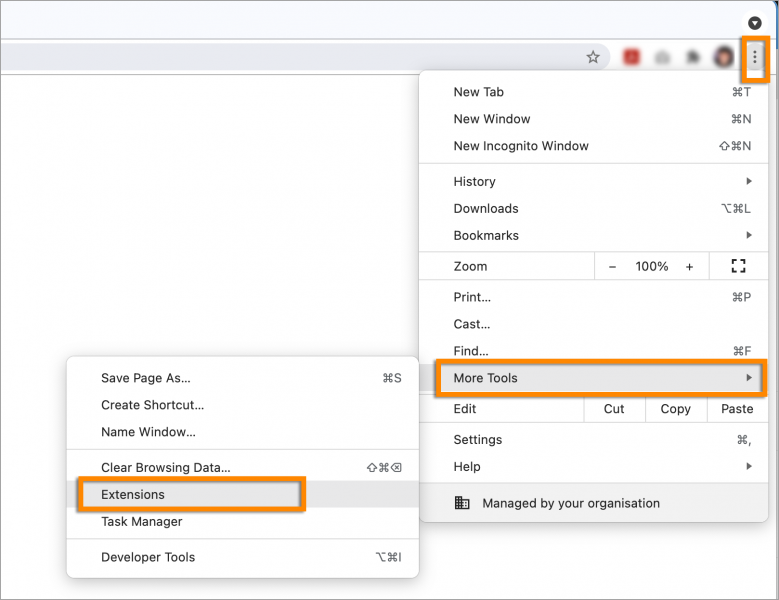Choose Save Page As... in submenu
Screen dimensions: 779x600
pyautogui.click(x=243, y=378)
